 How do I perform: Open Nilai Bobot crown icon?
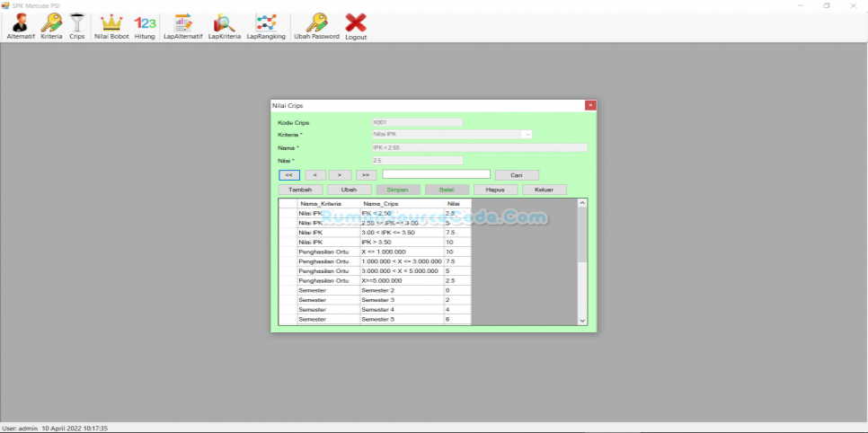click(x=111, y=24)
